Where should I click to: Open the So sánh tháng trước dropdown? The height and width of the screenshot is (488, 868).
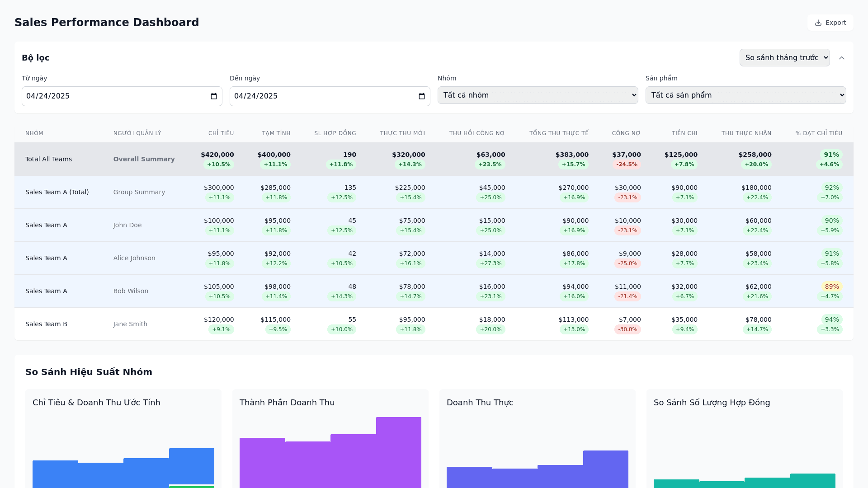[x=784, y=58]
